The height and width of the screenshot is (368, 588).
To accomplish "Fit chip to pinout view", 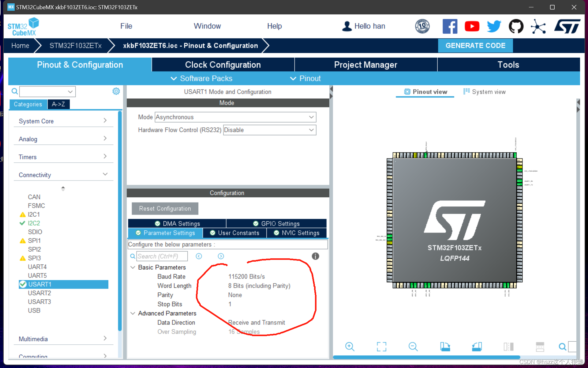I will [381, 347].
